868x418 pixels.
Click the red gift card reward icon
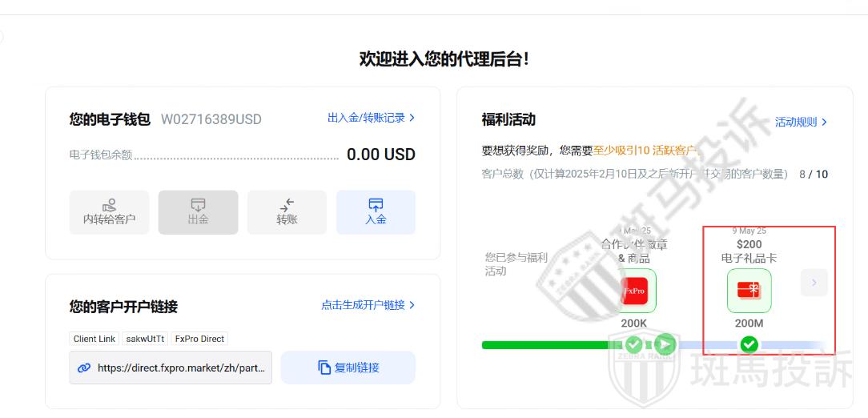(749, 291)
